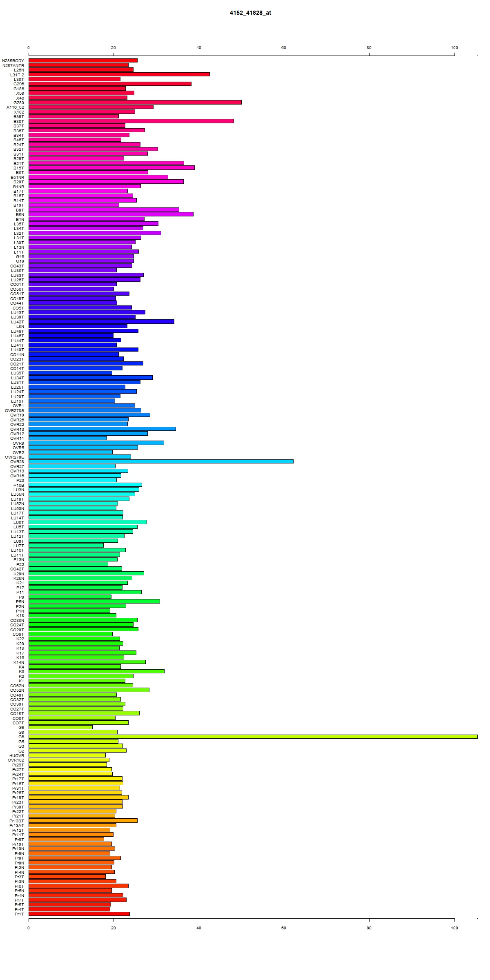Image resolution: width=490 pixels, height=980 pixels.
Task: Click the P16B sample label
Action: (x=19, y=485)
